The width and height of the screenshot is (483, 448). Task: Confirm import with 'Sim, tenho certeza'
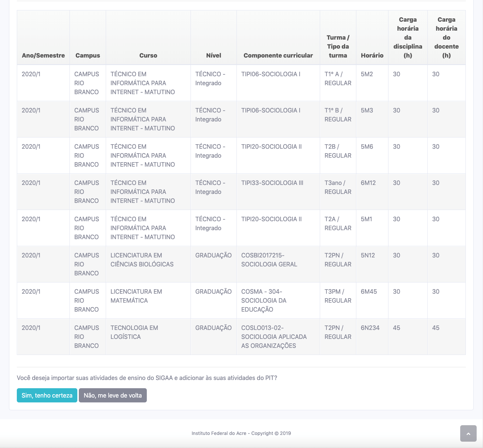click(47, 395)
